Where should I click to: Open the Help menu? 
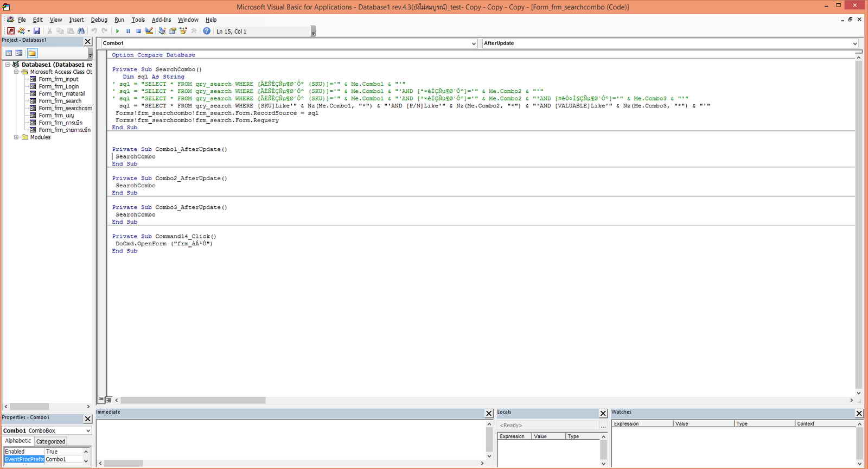tap(211, 20)
